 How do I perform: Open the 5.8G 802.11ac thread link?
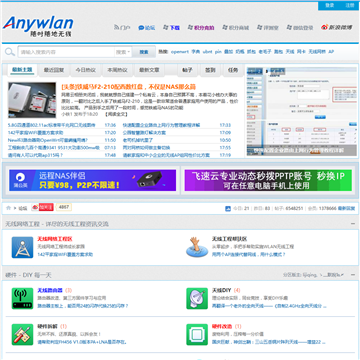pyautogui.click(x=51, y=125)
